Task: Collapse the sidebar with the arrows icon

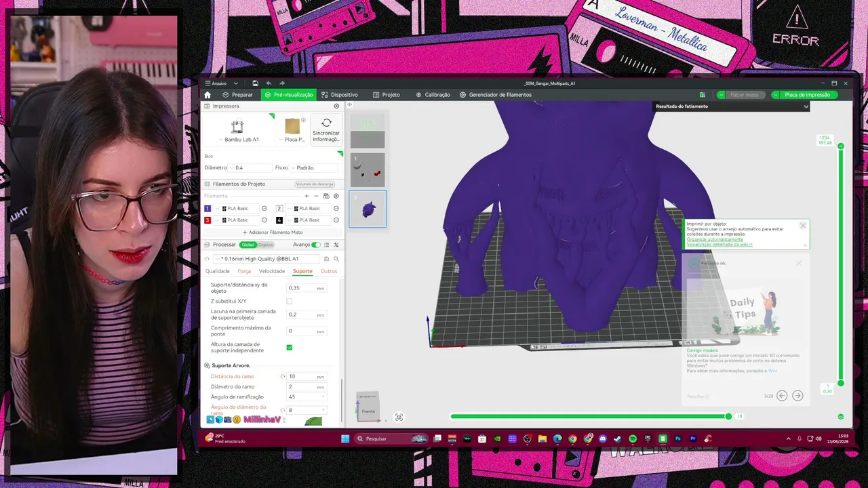Action: tap(350, 104)
